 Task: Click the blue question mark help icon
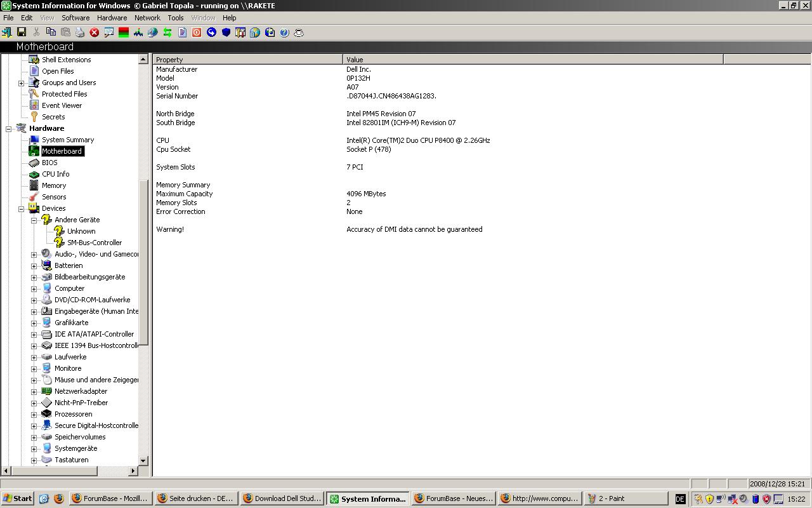(284, 32)
